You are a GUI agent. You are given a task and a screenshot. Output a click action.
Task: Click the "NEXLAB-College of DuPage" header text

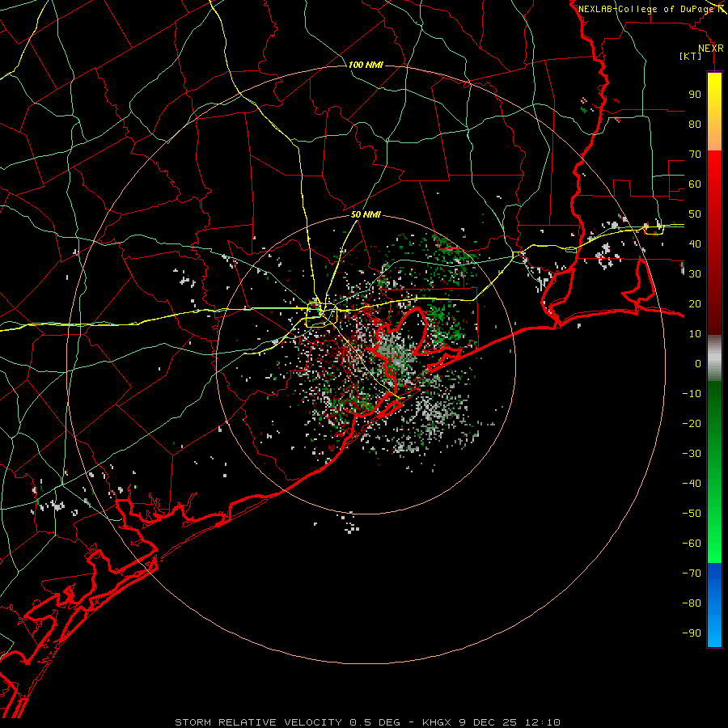tap(645, 9)
